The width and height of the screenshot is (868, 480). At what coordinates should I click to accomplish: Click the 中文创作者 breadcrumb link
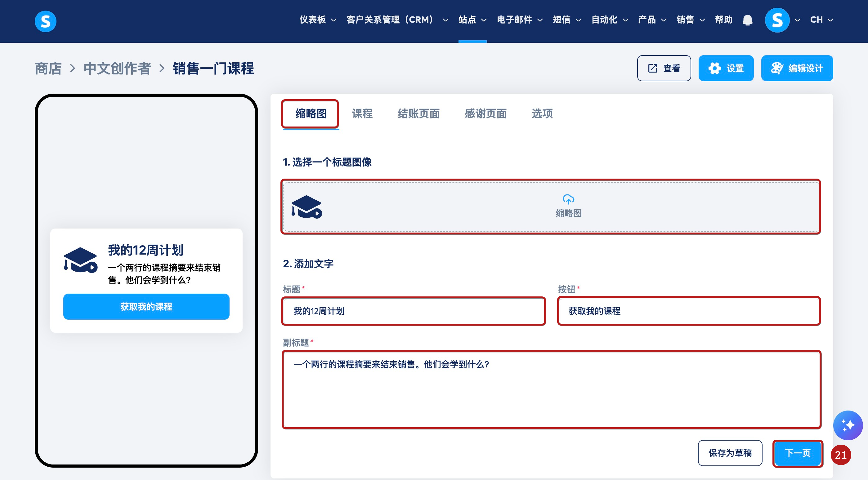[x=117, y=69]
